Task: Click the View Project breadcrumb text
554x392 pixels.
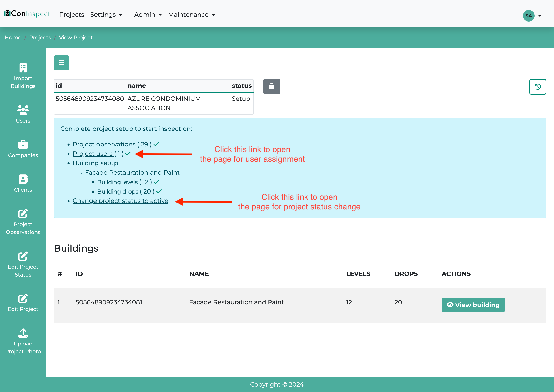Action: point(76,37)
